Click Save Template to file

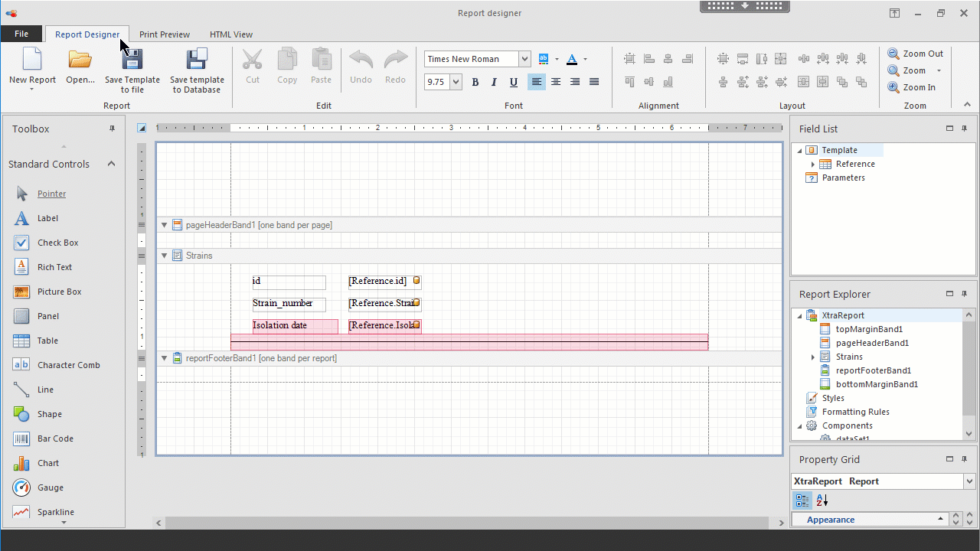pyautogui.click(x=132, y=69)
